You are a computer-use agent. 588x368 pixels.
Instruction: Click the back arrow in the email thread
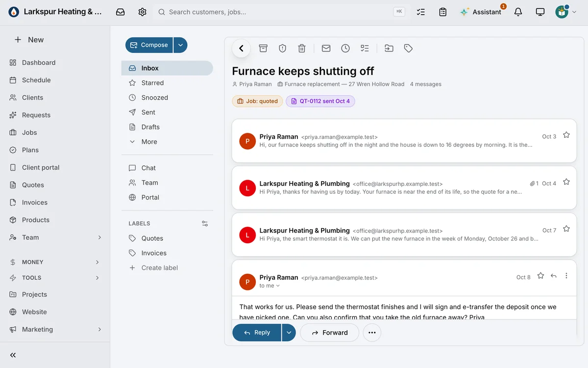[241, 48]
